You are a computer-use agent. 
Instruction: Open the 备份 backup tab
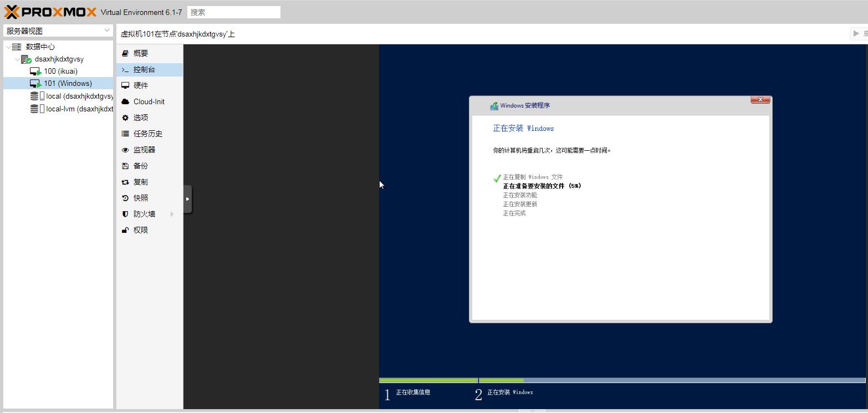pyautogui.click(x=150, y=166)
